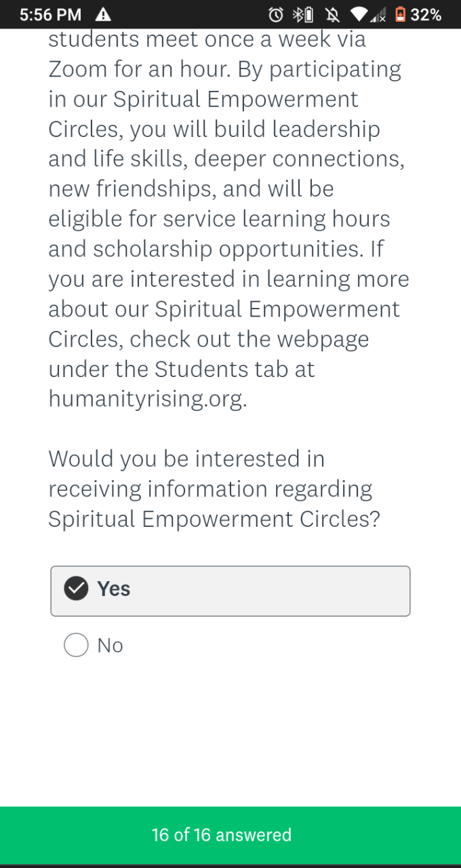The width and height of the screenshot is (461, 868).
Task: Select the empty No radio circle
Action: coord(76,645)
